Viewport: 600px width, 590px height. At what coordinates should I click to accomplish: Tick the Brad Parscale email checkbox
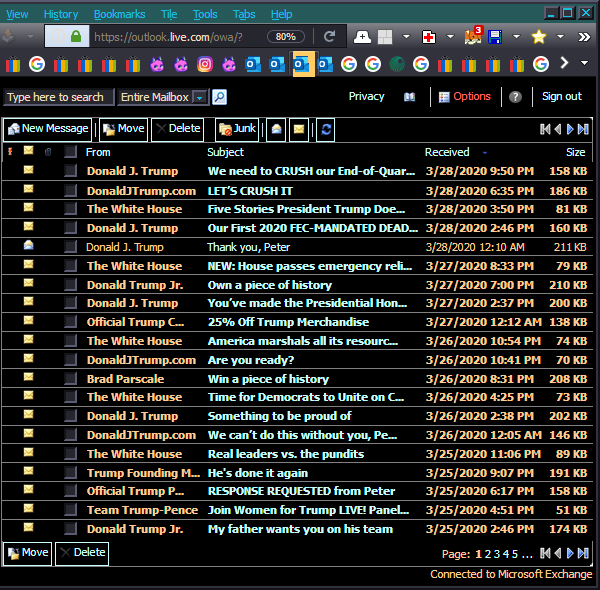pos(70,378)
